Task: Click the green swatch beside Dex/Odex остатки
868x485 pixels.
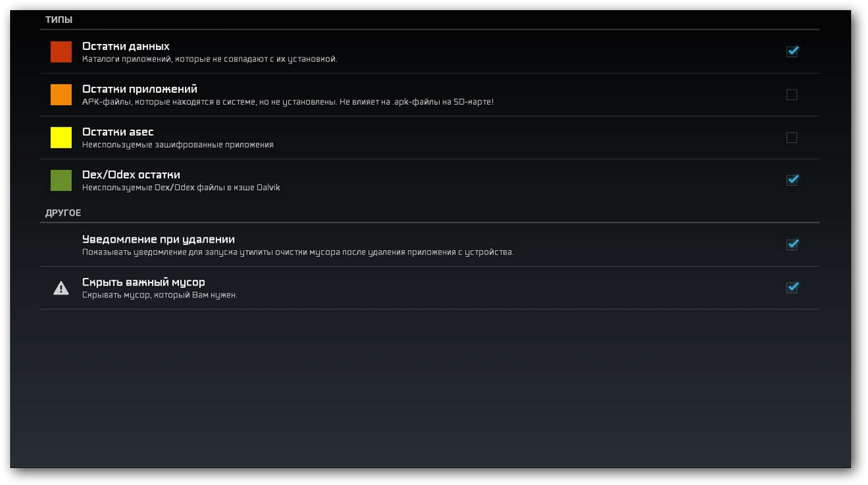Action: (x=61, y=180)
